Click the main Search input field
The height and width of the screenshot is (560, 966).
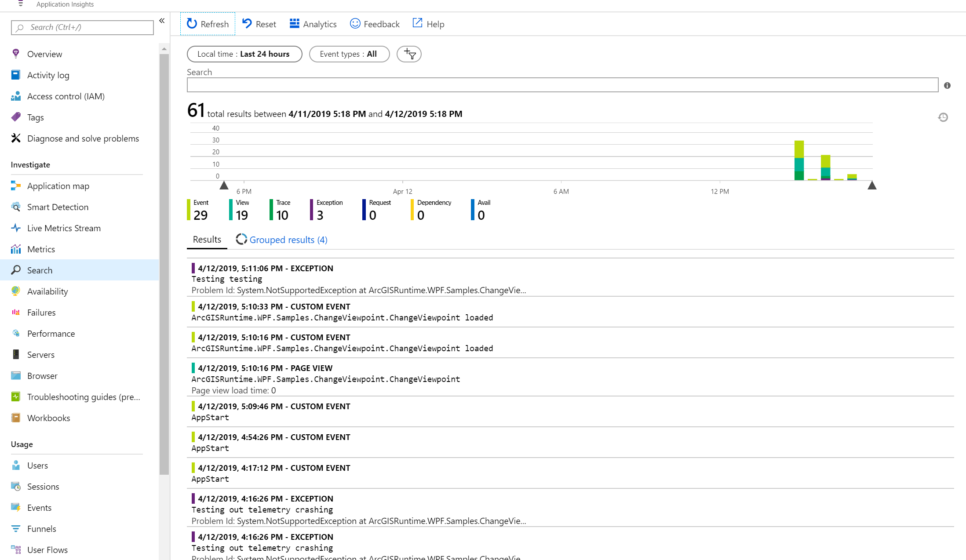(562, 85)
